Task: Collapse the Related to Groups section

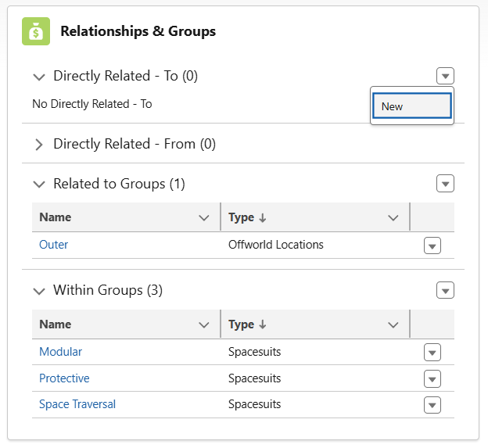Action: click(x=39, y=185)
